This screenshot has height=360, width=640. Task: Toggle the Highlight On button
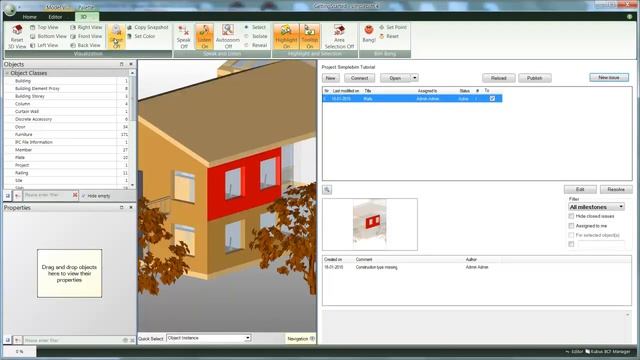pos(286,36)
